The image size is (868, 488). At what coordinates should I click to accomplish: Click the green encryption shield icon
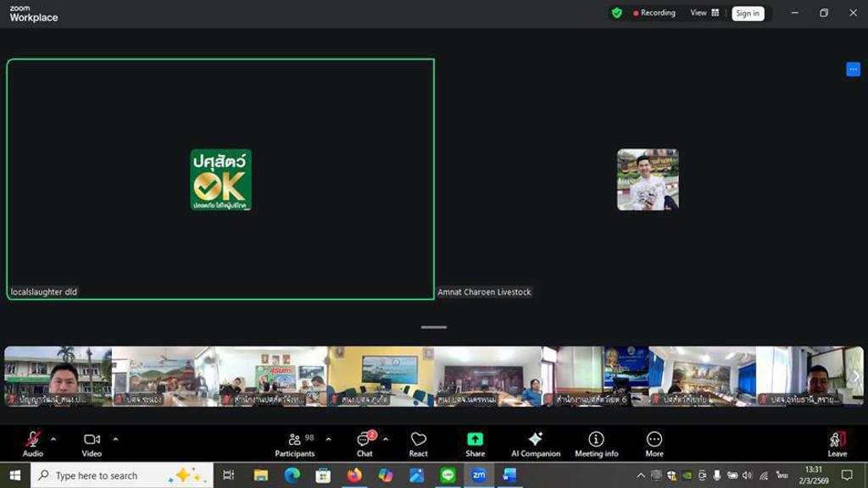tap(617, 13)
